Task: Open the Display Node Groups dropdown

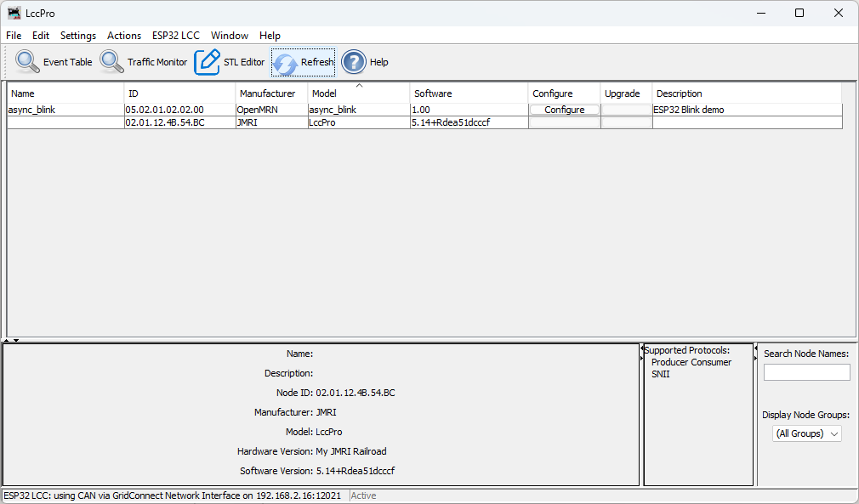Action: point(805,433)
